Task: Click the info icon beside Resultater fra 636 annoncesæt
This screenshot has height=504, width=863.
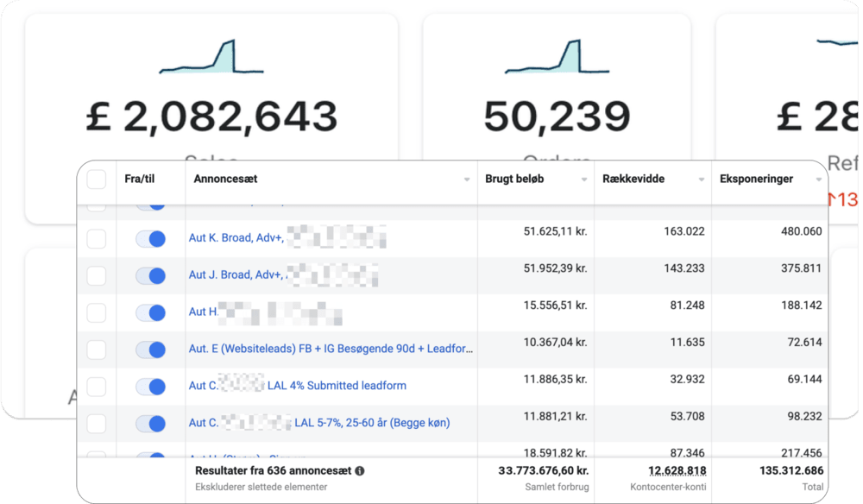Action: pos(360,471)
